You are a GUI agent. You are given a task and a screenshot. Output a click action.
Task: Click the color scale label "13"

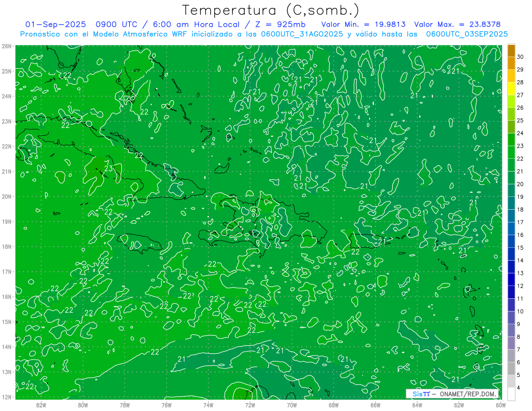point(520,273)
